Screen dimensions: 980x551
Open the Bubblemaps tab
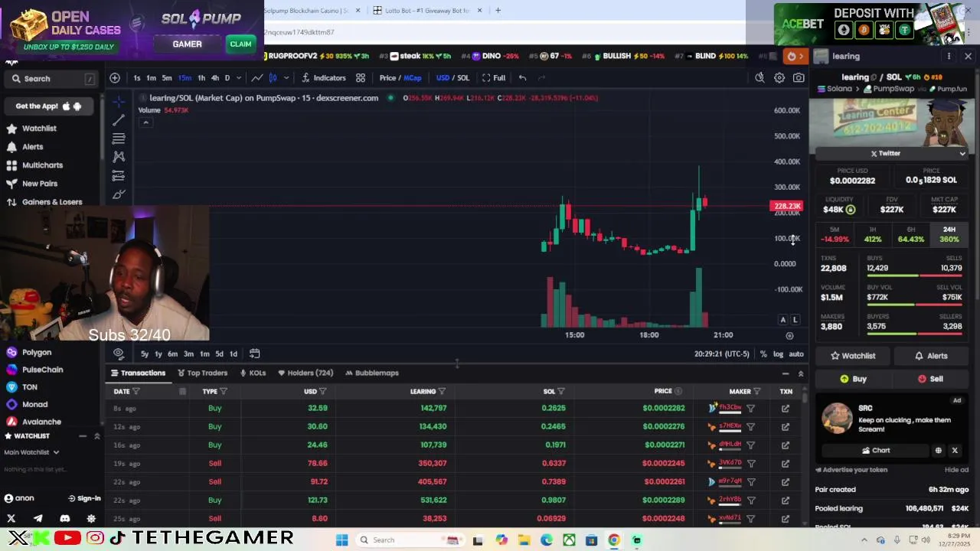pos(372,373)
